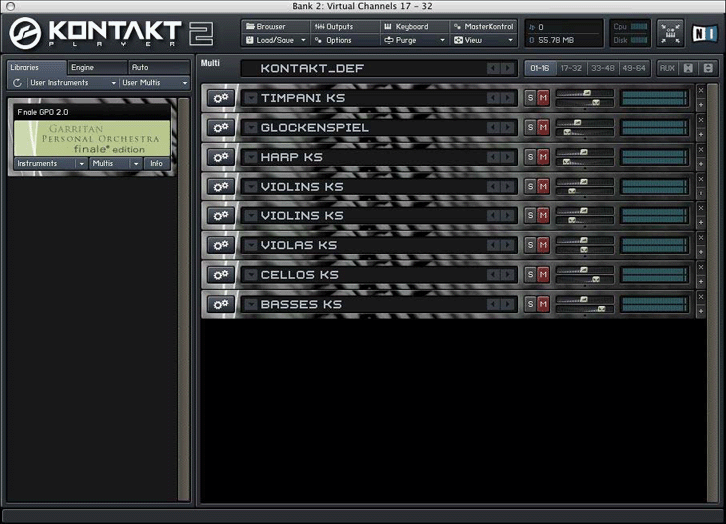This screenshot has width=726, height=524.
Task: Mute the CELLOS KS instrument
Action: click(543, 275)
